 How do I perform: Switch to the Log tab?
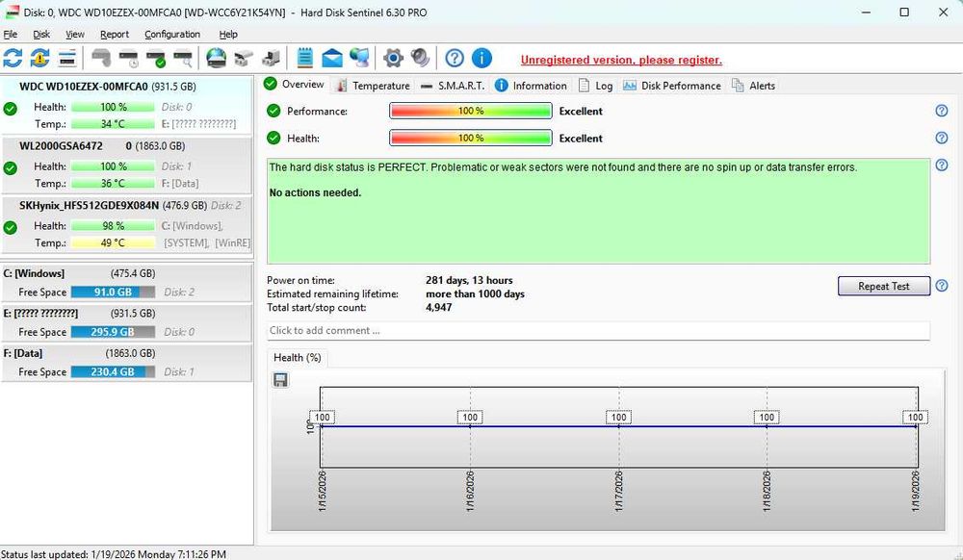coord(596,86)
